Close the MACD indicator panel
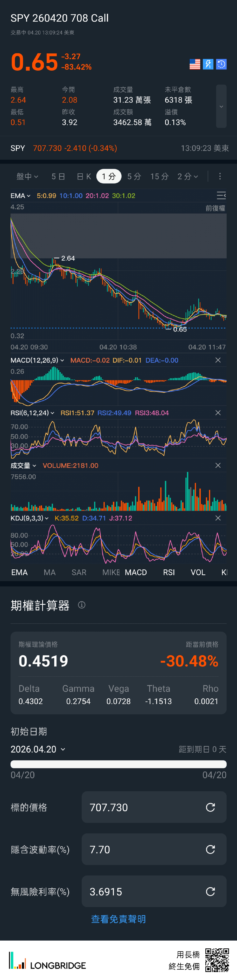The height and width of the screenshot is (980, 237). (x=218, y=360)
